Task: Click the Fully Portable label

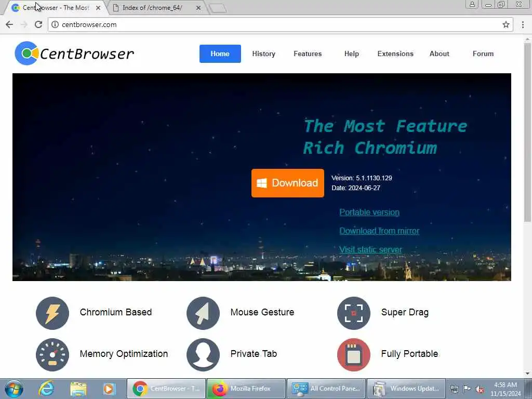Action: coord(409,353)
